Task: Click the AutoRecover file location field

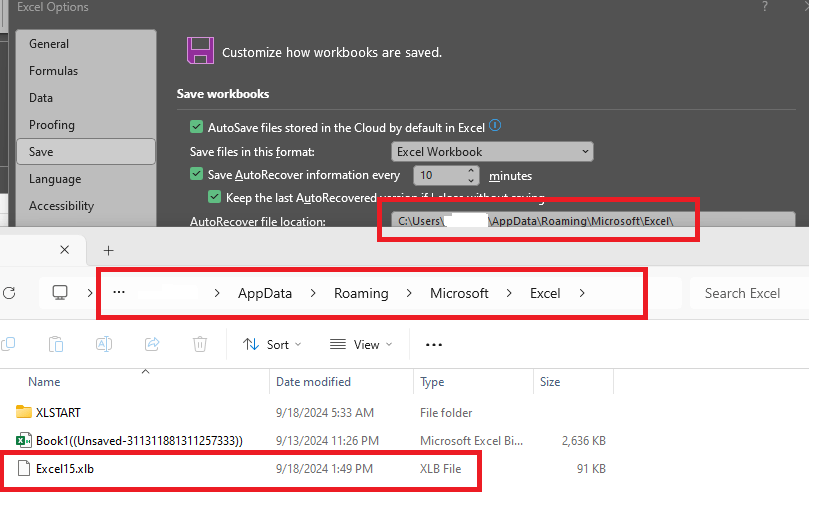Action: pyautogui.click(x=593, y=220)
